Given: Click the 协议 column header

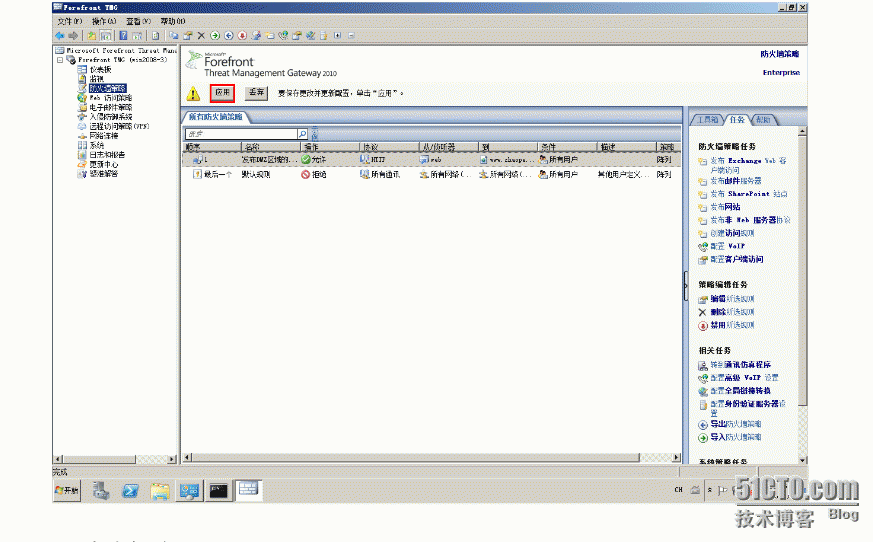Looking at the screenshot, I should click(x=389, y=147).
